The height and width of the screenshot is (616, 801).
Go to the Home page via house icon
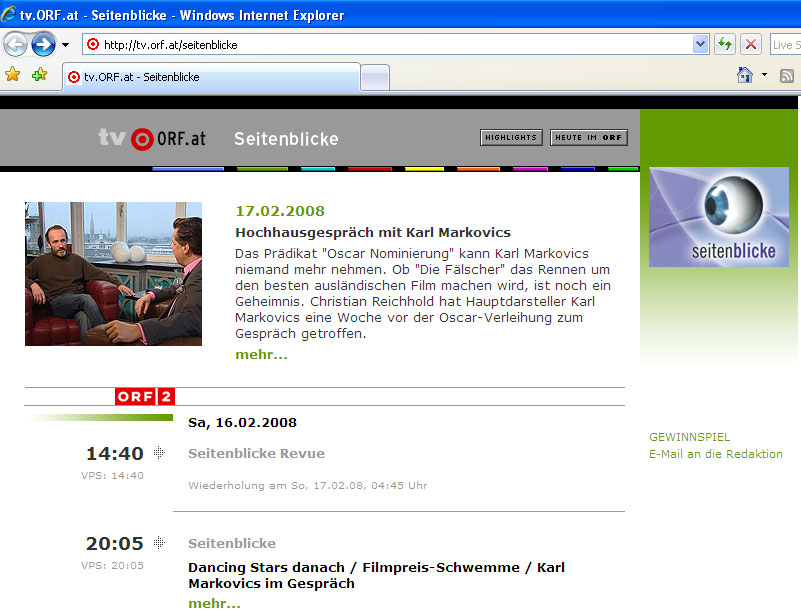(744, 75)
